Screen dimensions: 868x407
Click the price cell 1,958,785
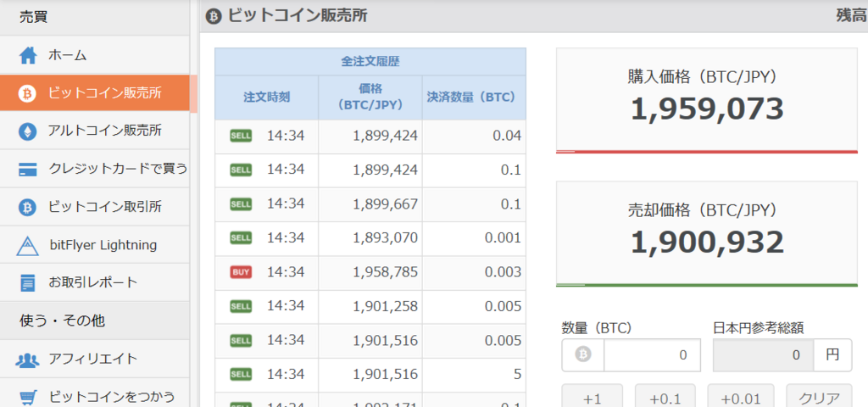pos(370,272)
